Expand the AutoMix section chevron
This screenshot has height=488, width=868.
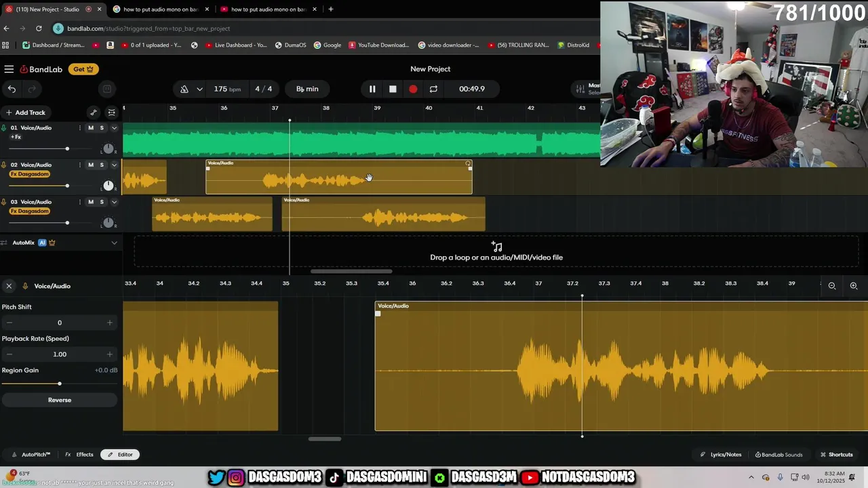click(x=114, y=243)
